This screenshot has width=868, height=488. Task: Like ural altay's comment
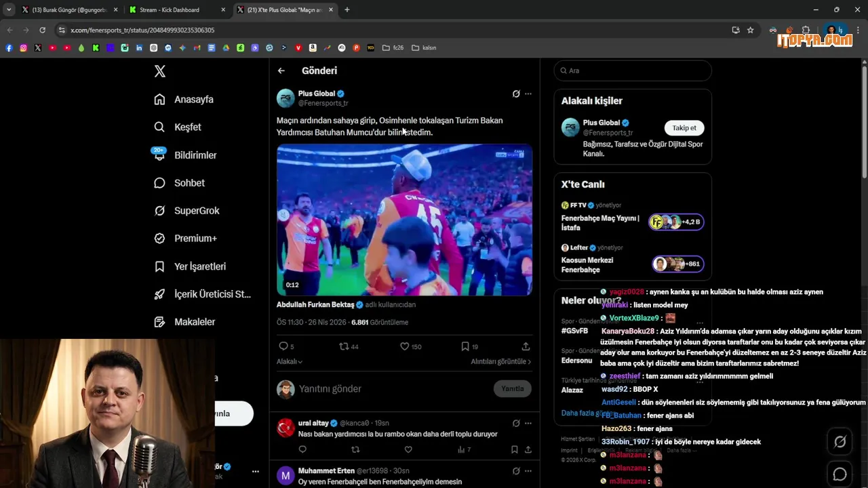[x=408, y=449]
